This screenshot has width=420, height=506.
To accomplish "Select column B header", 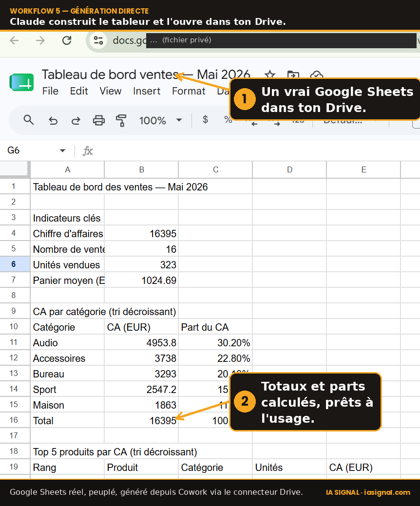I will click(x=141, y=170).
